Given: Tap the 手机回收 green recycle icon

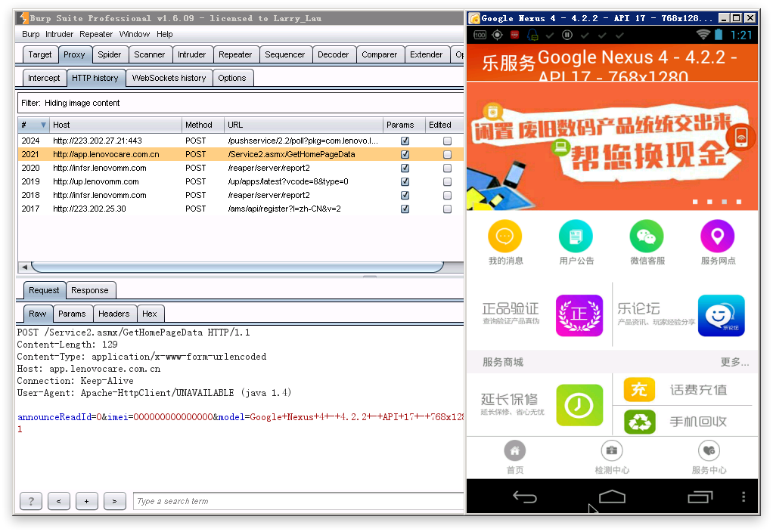Looking at the screenshot, I should (639, 422).
